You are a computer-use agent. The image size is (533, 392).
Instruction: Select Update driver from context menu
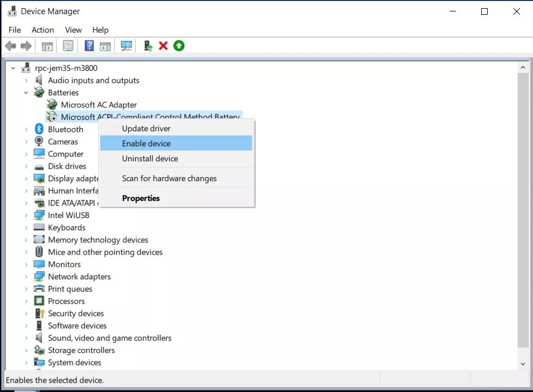pos(146,129)
